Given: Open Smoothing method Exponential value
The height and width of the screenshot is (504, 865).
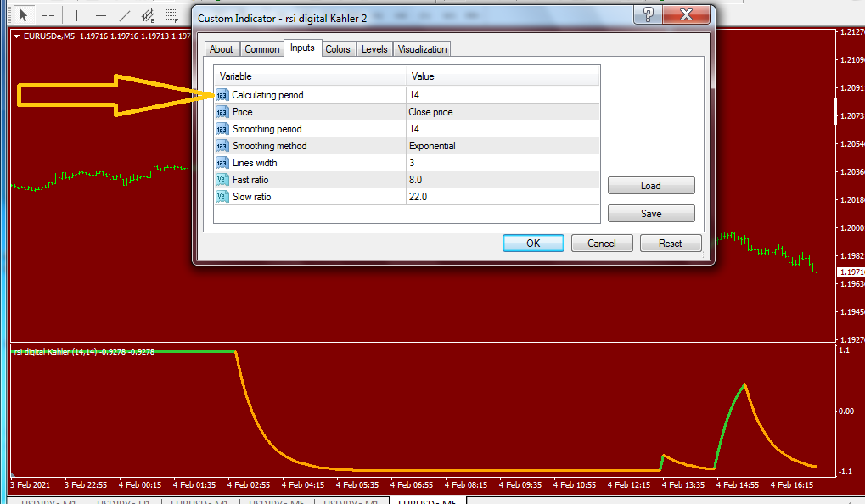Looking at the screenshot, I should [x=503, y=146].
